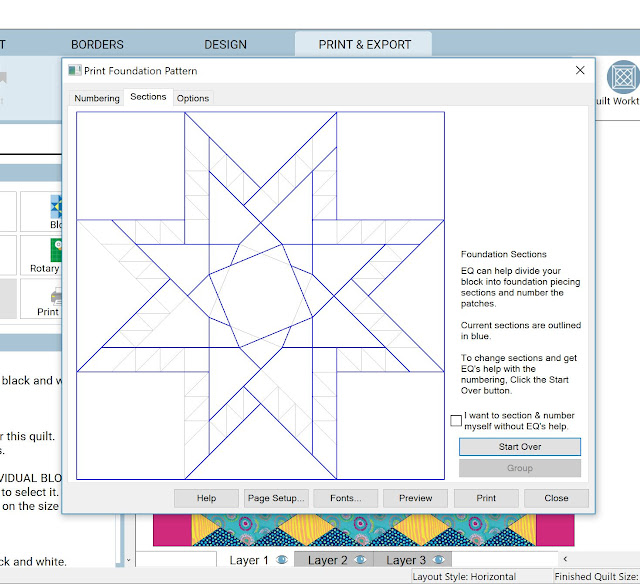Click 'Finished Quilt Size:' status text
Image resolution: width=640 pixels, height=584 pixels.
pos(596,576)
